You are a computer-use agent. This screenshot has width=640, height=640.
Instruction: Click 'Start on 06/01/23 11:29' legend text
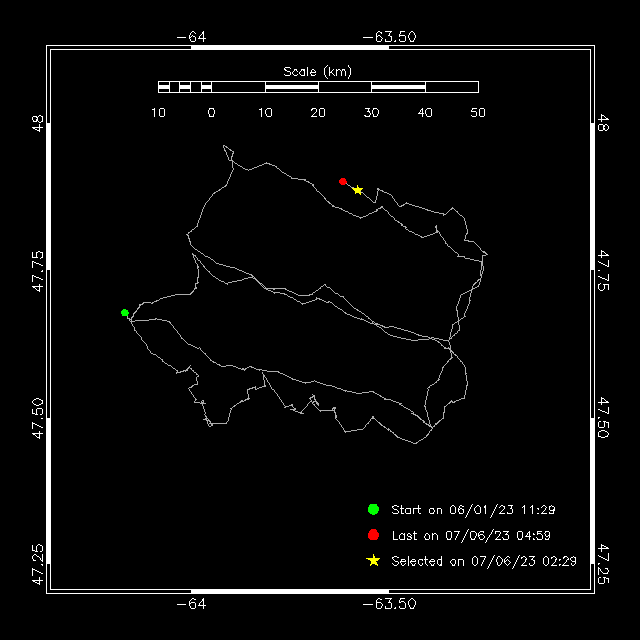473,509
